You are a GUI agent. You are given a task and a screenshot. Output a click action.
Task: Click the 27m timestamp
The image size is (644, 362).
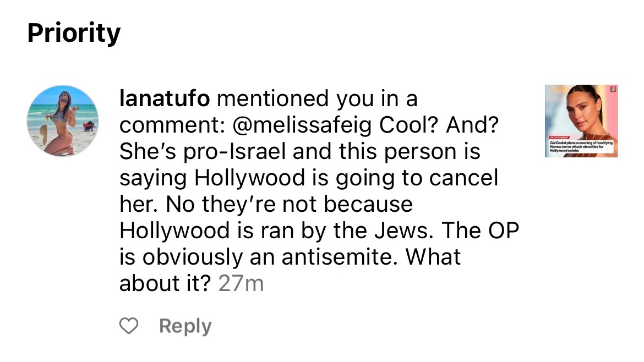coord(241,283)
